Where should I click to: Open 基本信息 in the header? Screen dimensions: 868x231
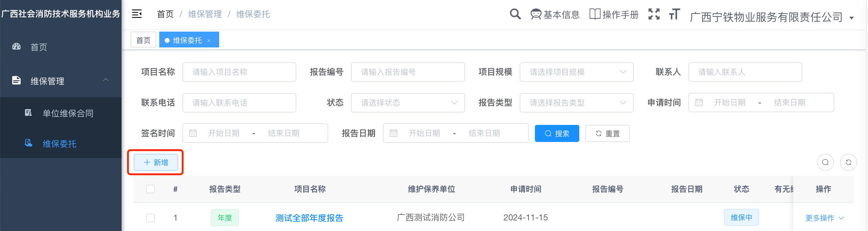pos(555,15)
